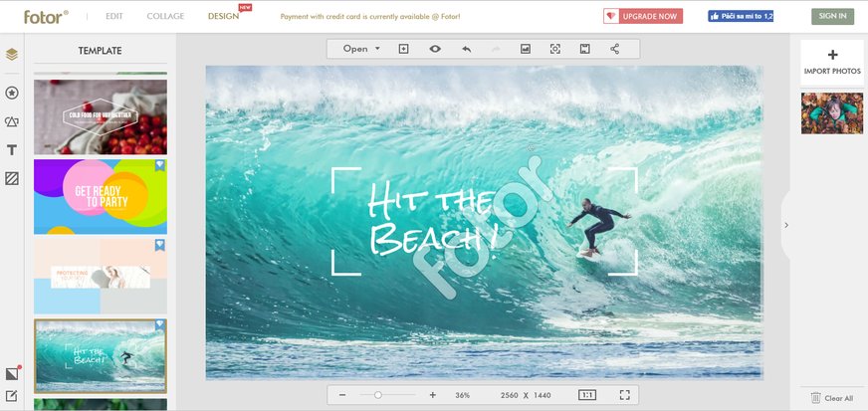
Task: Select the Sticker tool in sidebar
Action: tap(12, 93)
